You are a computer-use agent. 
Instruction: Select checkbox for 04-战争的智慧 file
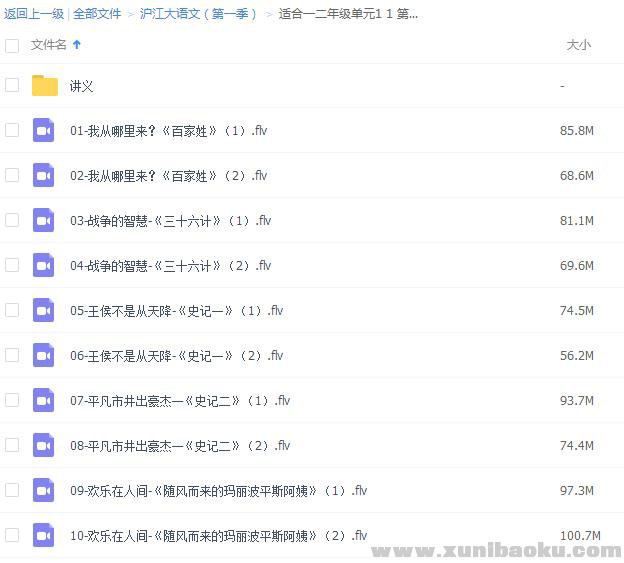12,265
